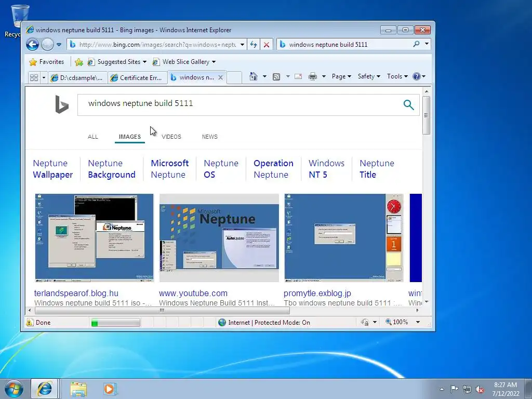The height and width of the screenshot is (399, 532).
Task: Close the active windows n... tab
Action: click(x=220, y=77)
